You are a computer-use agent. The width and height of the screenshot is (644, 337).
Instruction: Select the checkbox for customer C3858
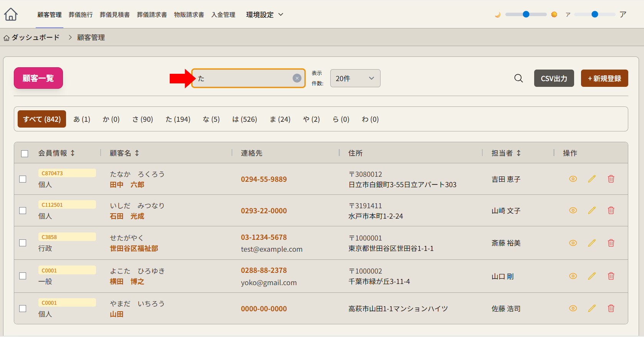pyautogui.click(x=23, y=243)
